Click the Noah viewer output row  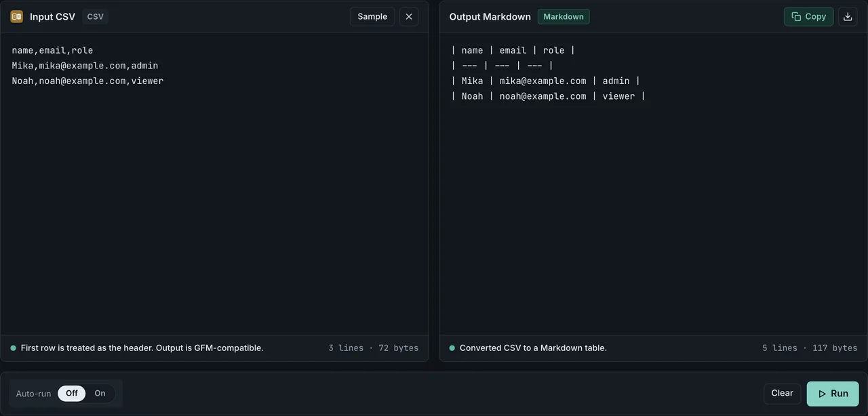pyautogui.click(x=548, y=96)
